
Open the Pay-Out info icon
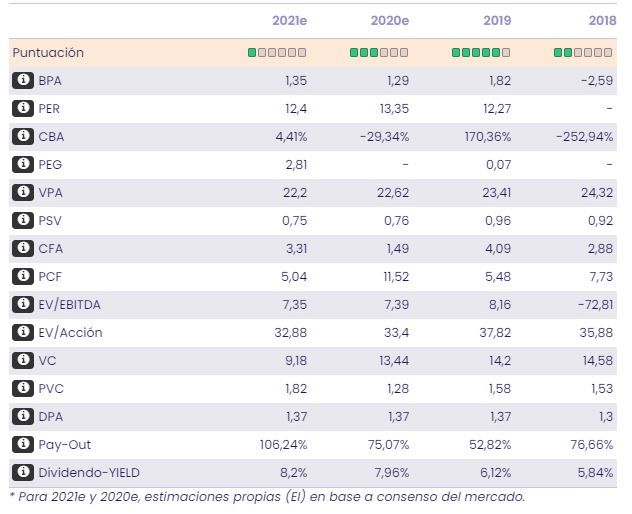pyautogui.click(x=22, y=444)
